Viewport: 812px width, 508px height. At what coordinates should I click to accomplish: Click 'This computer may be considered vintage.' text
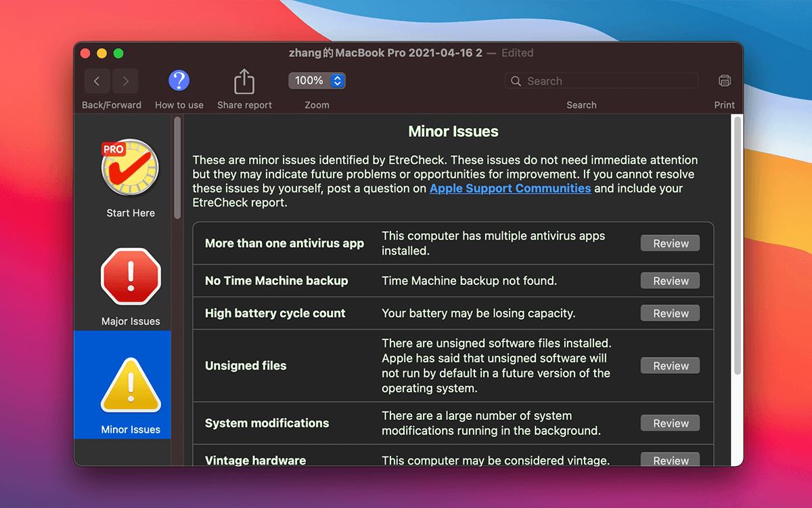(495, 461)
